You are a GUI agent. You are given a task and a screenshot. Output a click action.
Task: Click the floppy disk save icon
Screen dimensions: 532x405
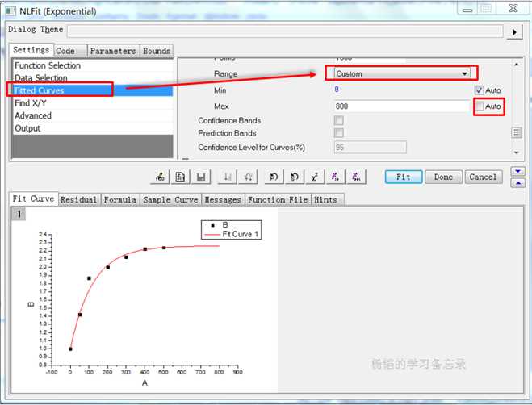(201, 177)
